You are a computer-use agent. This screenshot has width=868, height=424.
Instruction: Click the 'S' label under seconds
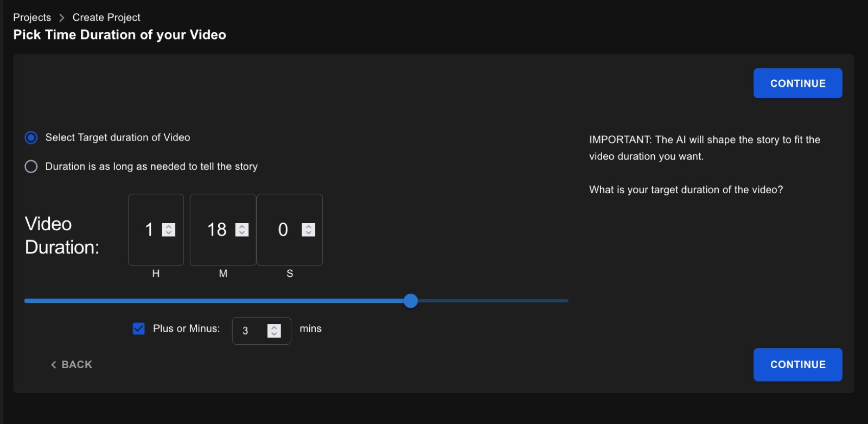tap(290, 274)
